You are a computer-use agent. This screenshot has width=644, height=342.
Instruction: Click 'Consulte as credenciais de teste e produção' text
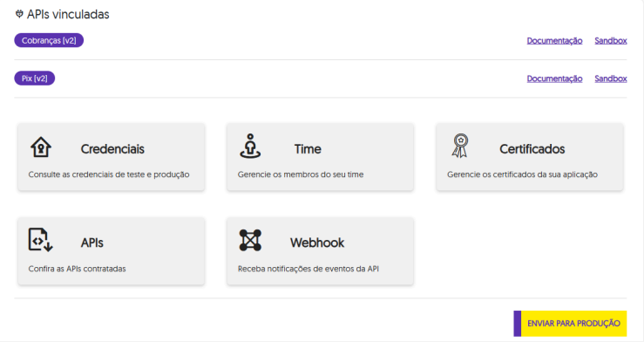tap(109, 174)
